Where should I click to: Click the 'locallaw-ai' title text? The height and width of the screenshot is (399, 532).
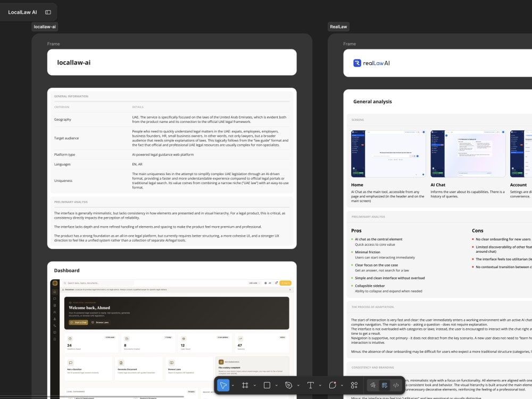pos(73,62)
